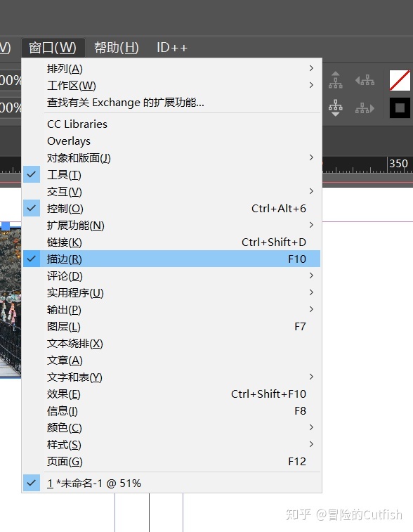Open the ID++ menu
This screenshot has height=532, width=413.
172,48
